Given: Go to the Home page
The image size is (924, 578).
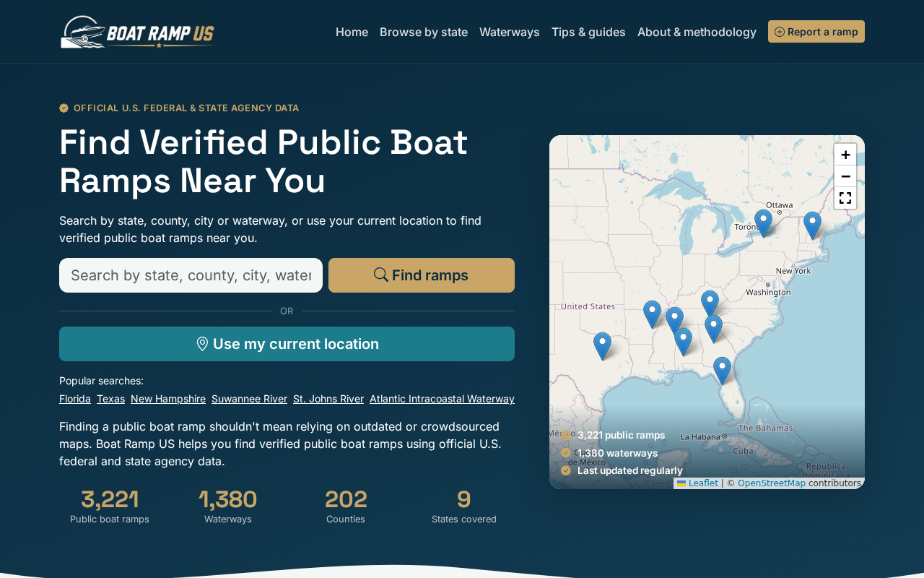Looking at the screenshot, I should [x=352, y=32].
